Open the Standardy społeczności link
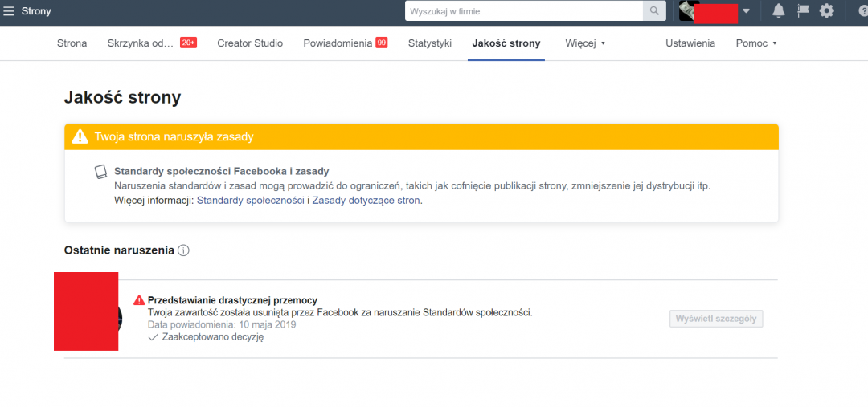This screenshot has width=868, height=407. pos(251,201)
